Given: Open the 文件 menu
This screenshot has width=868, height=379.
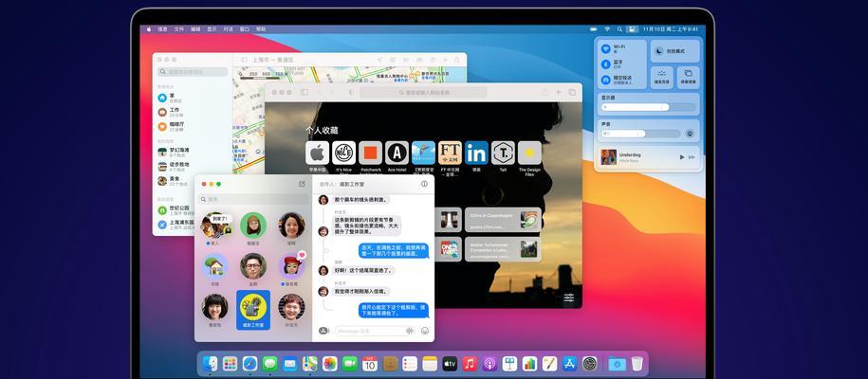Looking at the screenshot, I should (178, 28).
